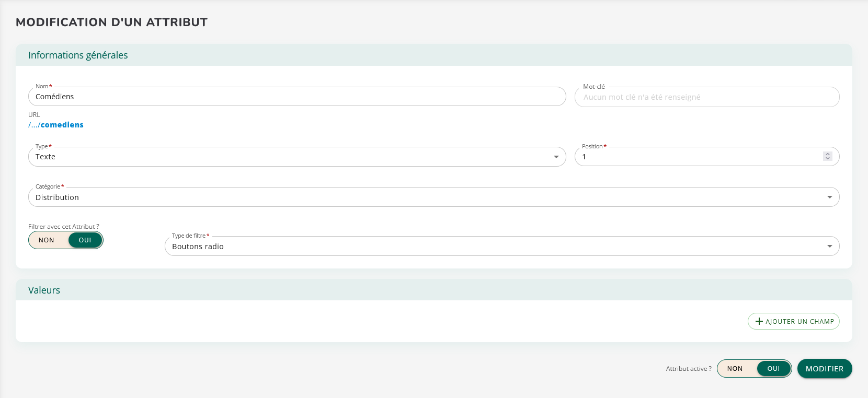Set 'Attribut active' to OUI
The height and width of the screenshot is (398, 868).
point(773,369)
